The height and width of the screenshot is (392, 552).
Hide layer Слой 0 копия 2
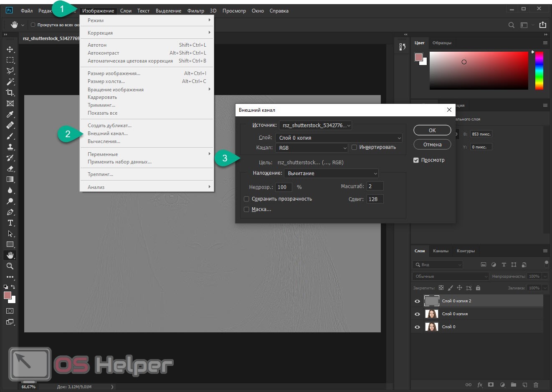417,301
